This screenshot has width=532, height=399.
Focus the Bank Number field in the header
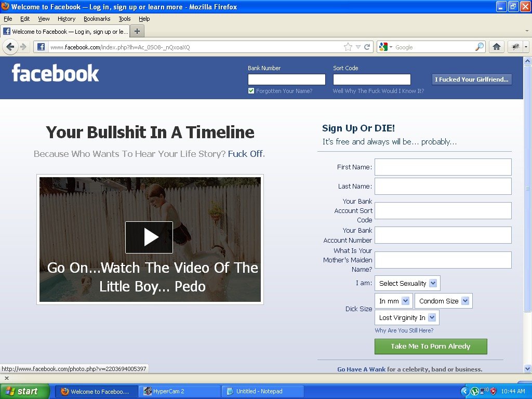(287, 79)
